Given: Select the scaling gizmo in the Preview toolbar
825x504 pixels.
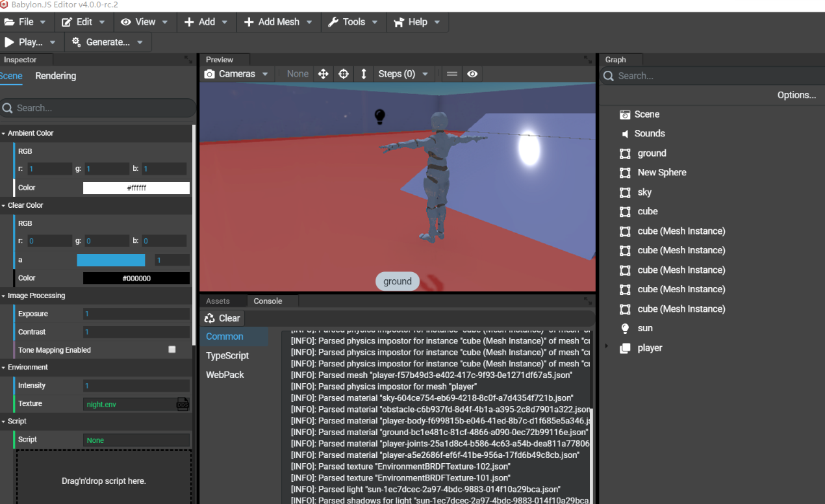Looking at the screenshot, I should click(364, 73).
